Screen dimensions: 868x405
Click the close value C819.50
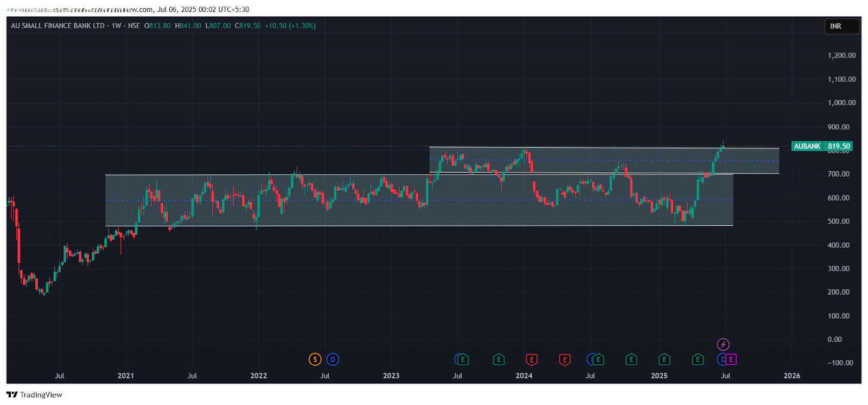[248, 25]
